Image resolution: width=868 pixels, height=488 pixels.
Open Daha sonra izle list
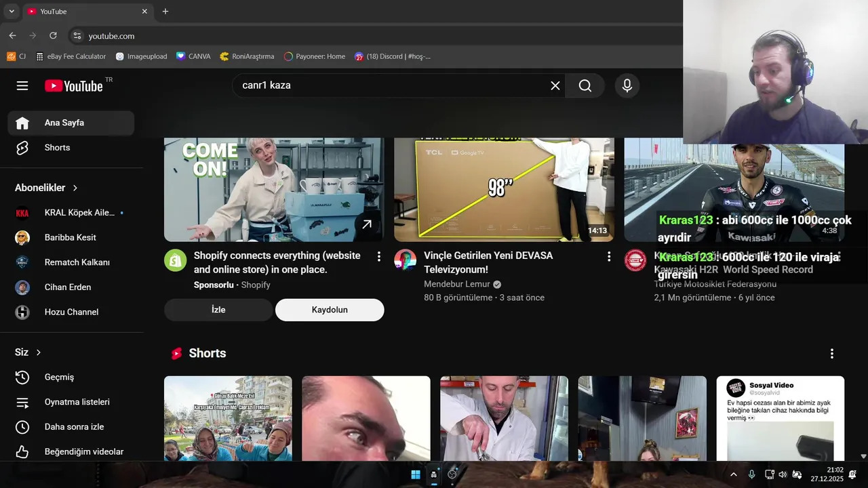click(71, 427)
